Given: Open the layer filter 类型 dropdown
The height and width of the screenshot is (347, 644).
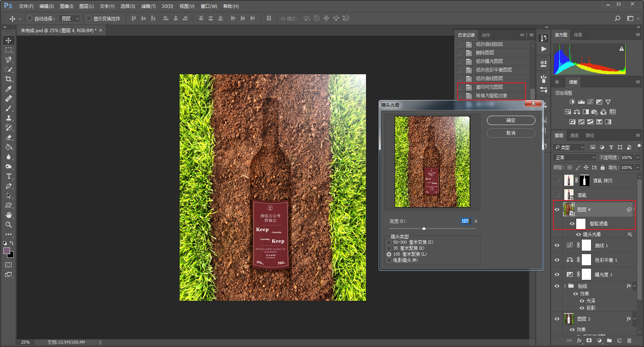Looking at the screenshot, I should tap(569, 147).
